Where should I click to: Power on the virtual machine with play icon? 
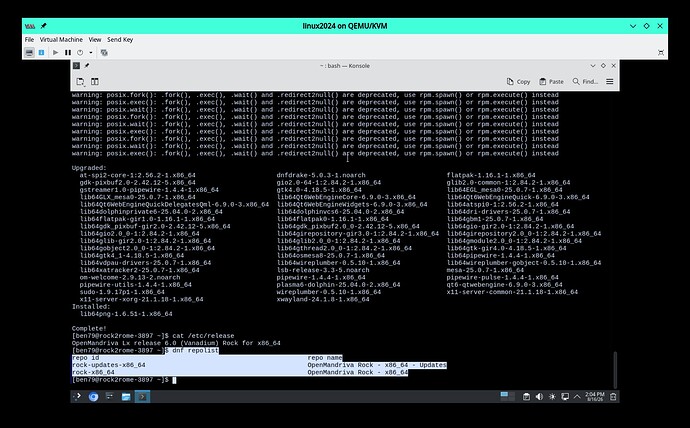click(x=55, y=53)
